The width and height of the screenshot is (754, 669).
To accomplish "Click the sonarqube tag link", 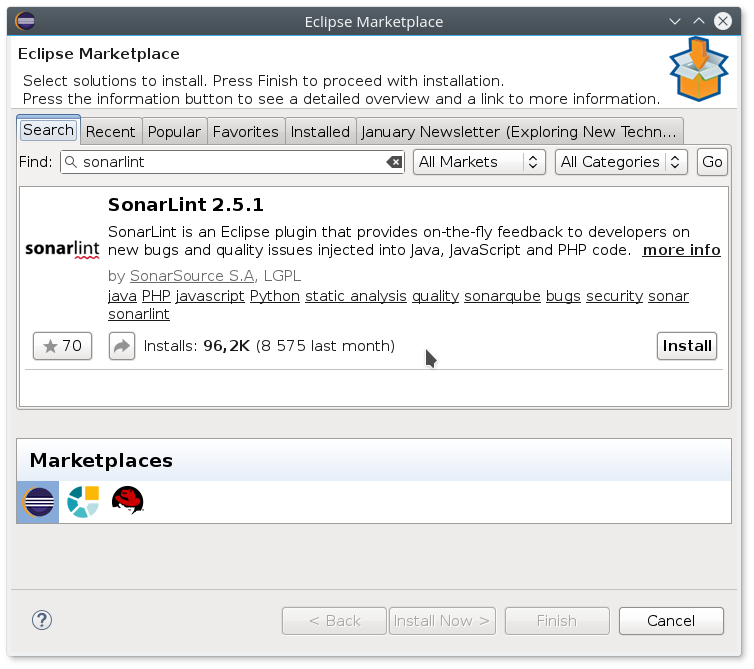I will pyautogui.click(x=503, y=296).
